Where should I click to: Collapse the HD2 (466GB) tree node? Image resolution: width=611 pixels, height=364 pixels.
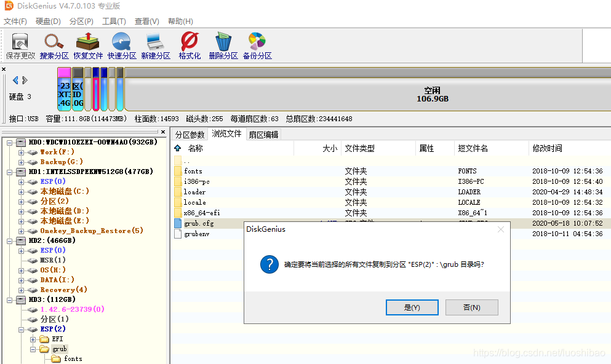tap(10, 241)
